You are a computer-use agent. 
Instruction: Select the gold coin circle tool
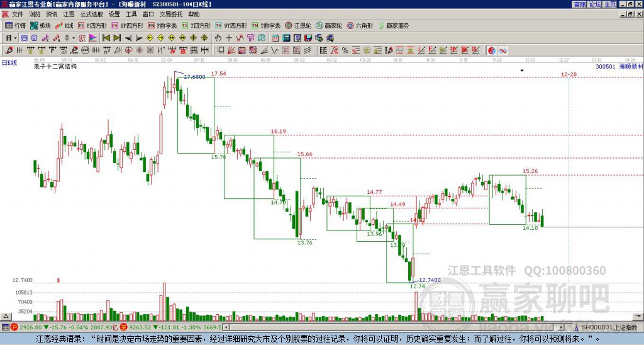pyautogui.click(x=367, y=50)
